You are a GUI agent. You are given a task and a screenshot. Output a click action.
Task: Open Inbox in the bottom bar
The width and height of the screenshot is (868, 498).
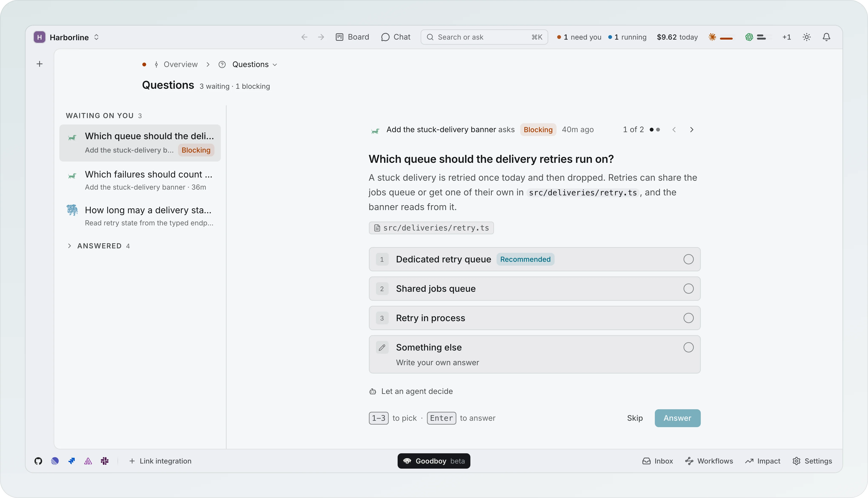pos(657,461)
